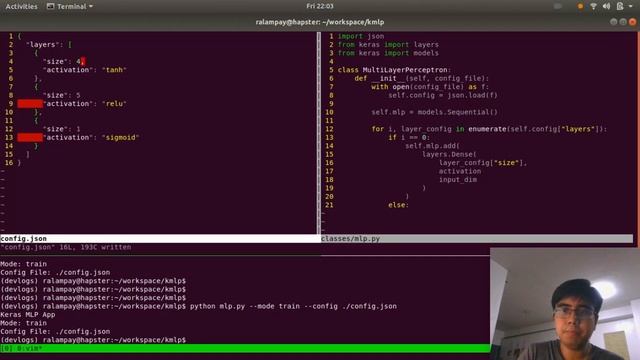Open the Wi-Fi network status icon

tap(593, 6)
